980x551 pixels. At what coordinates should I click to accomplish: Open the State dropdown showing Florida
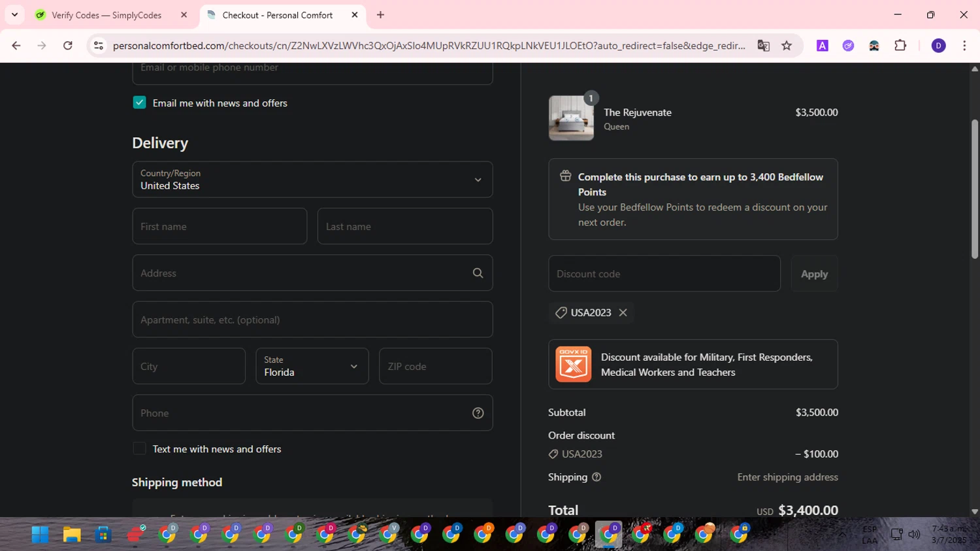pos(312,366)
